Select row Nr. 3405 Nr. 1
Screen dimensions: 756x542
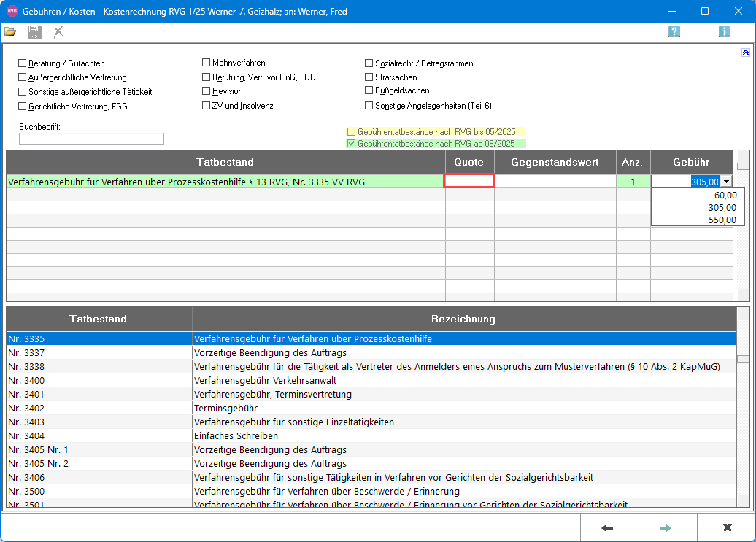(x=371, y=449)
